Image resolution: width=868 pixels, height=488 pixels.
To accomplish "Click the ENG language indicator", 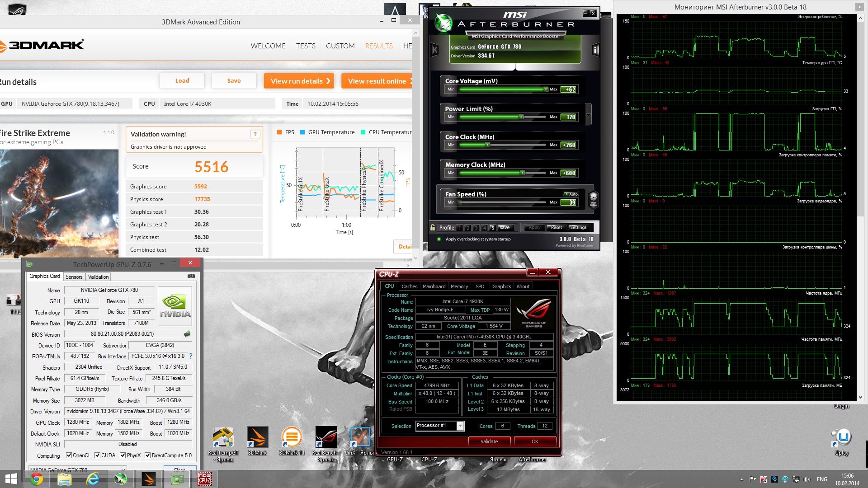I will tap(822, 479).
